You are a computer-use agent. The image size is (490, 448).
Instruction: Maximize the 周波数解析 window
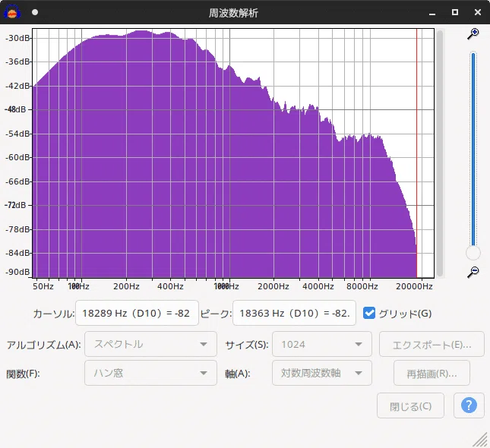pyautogui.click(x=455, y=12)
